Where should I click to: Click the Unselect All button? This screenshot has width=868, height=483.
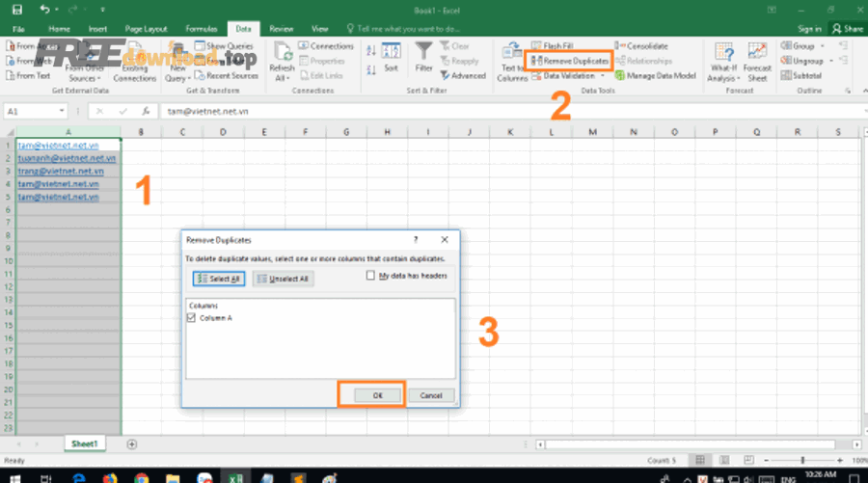point(283,279)
